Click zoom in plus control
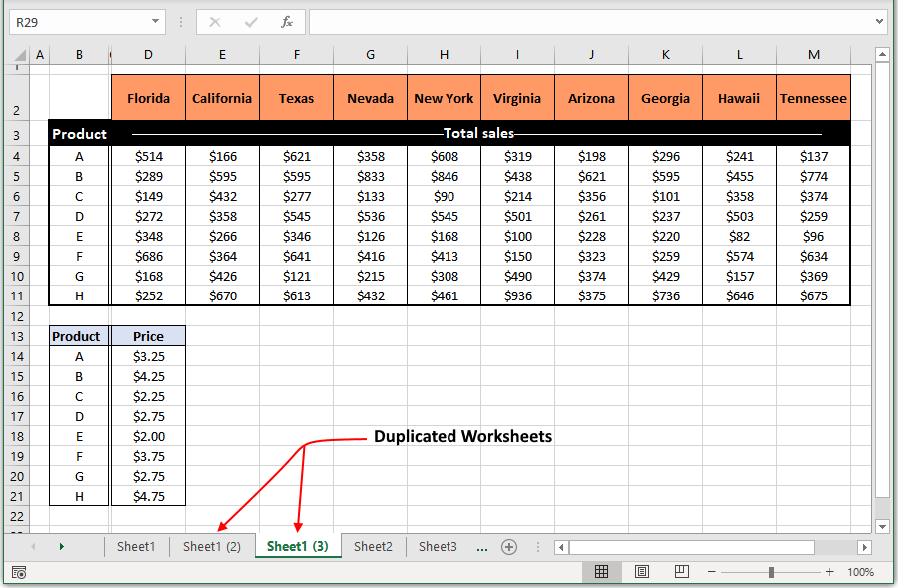 click(x=828, y=571)
